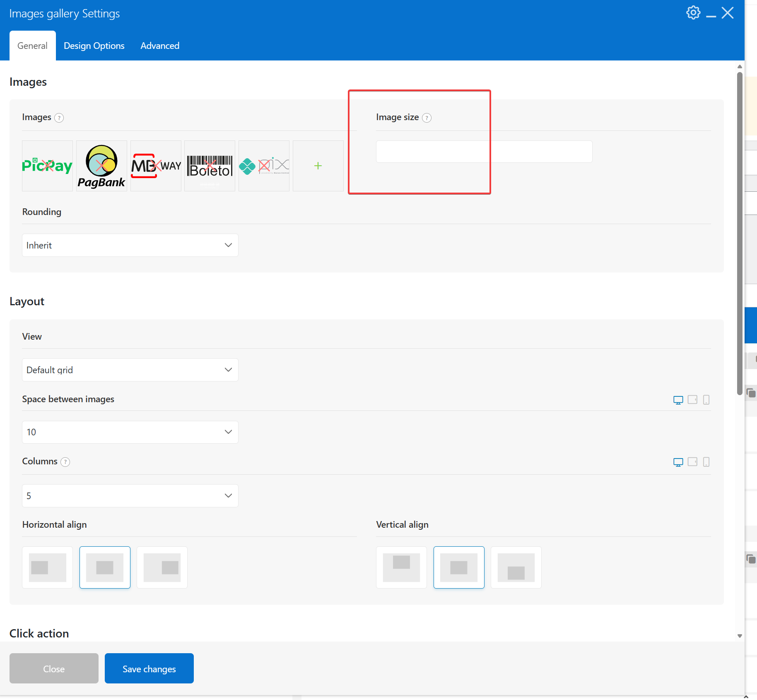The width and height of the screenshot is (757, 700).
Task: Click the help icon next to Columns
Action: pos(65,462)
